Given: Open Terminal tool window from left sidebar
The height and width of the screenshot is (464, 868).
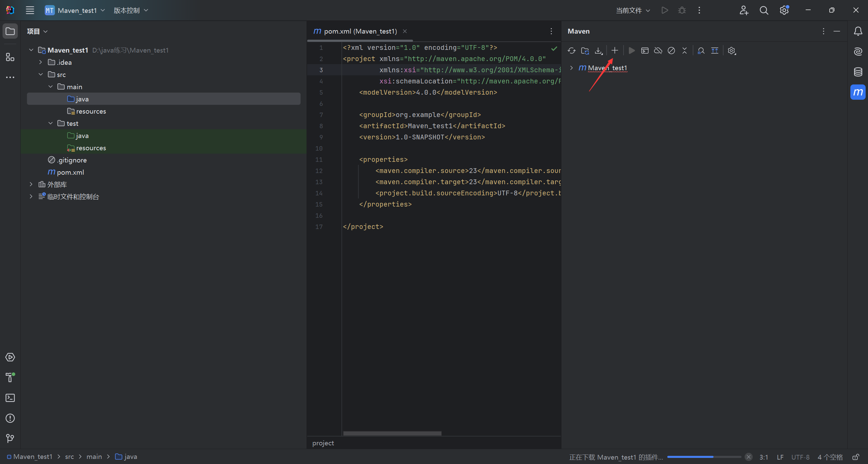Looking at the screenshot, I should pyautogui.click(x=10, y=398).
